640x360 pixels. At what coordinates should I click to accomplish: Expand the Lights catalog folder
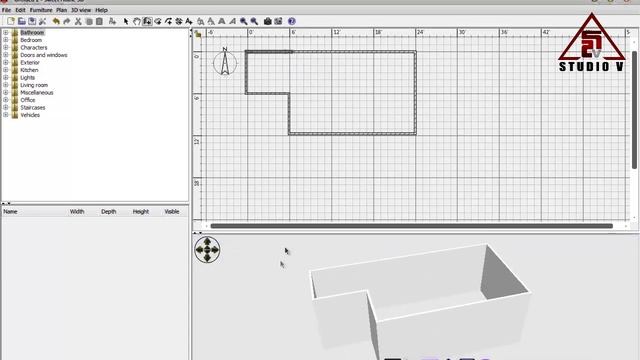[x=6, y=78]
